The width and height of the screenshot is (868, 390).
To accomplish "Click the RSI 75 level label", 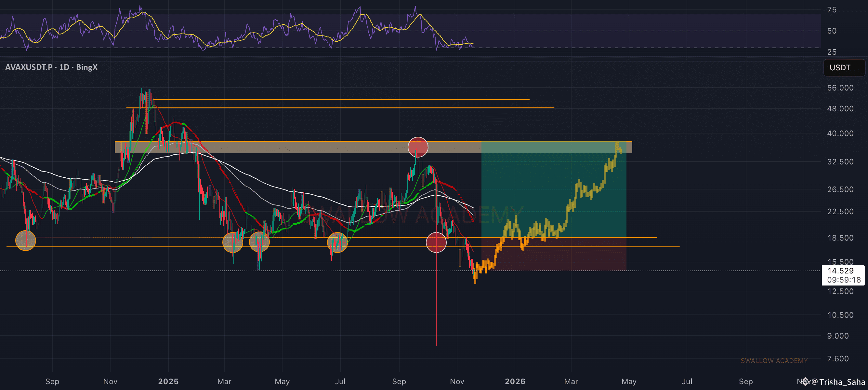I will pos(832,10).
